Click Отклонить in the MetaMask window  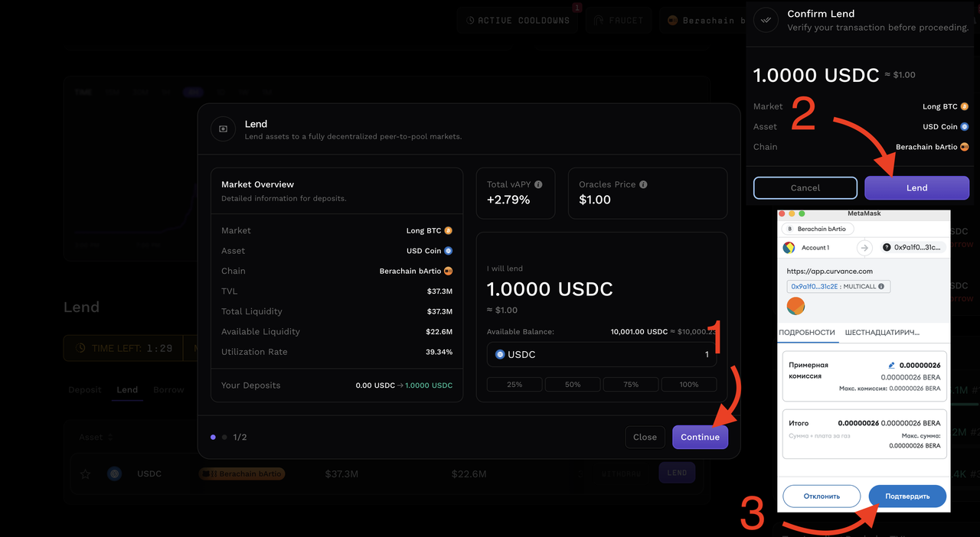[x=822, y=496]
